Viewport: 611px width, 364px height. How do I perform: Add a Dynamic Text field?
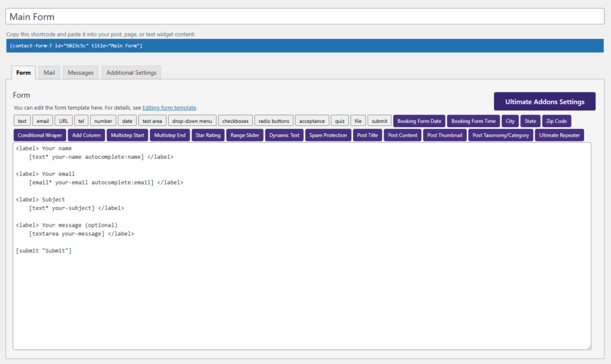[284, 135]
